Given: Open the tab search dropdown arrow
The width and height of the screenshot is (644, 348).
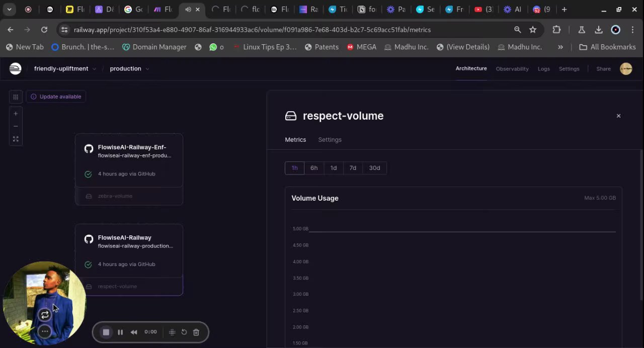Looking at the screenshot, I should 9,9.
